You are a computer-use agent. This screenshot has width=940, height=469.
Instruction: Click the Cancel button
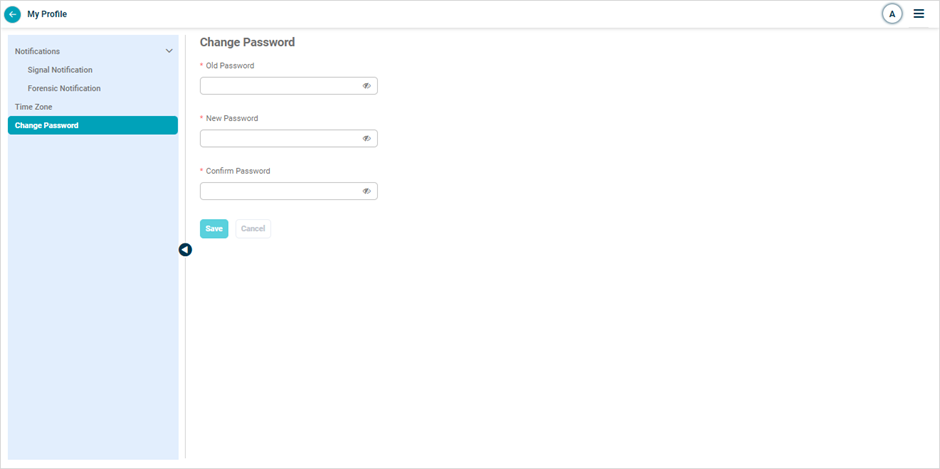pos(253,229)
